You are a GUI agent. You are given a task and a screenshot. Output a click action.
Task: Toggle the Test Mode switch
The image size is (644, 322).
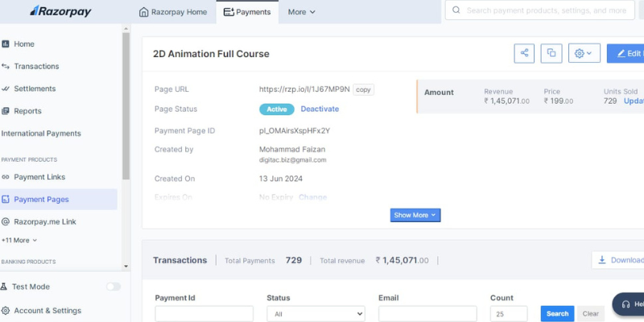point(114,287)
